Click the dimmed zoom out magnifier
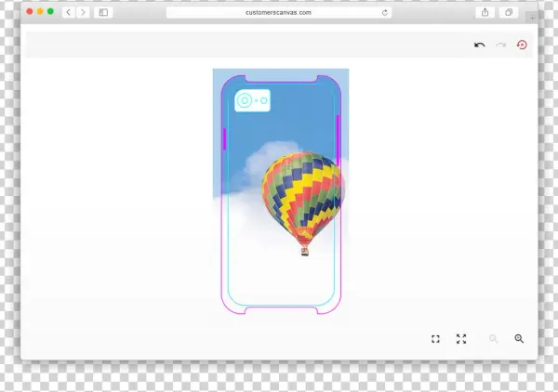 (494, 339)
